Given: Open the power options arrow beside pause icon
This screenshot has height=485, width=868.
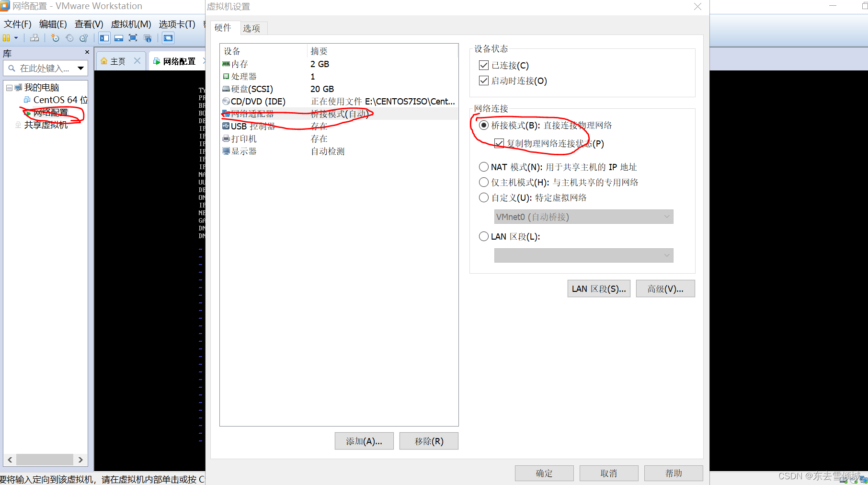Looking at the screenshot, I should point(16,38).
